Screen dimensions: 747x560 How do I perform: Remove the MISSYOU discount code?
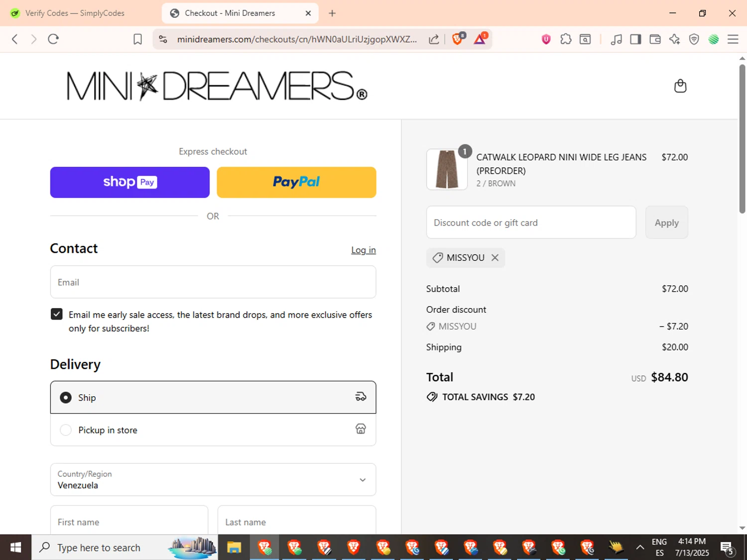[x=495, y=257]
